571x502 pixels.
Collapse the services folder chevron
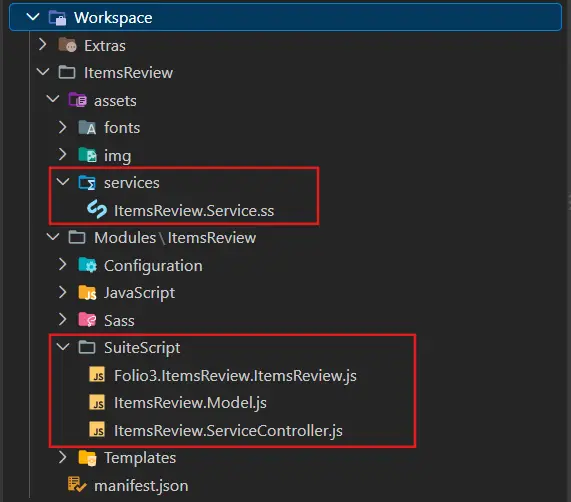[x=63, y=182]
